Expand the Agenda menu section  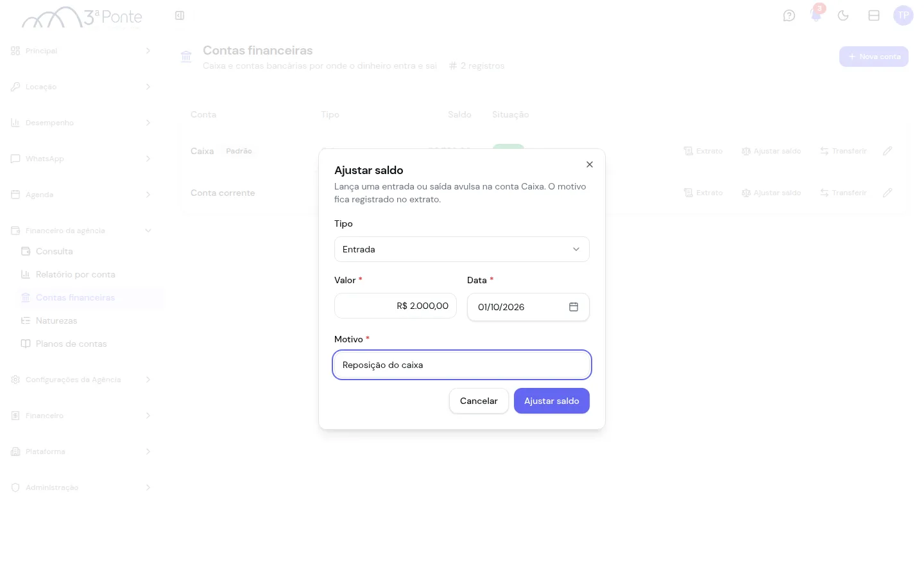[81, 195]
